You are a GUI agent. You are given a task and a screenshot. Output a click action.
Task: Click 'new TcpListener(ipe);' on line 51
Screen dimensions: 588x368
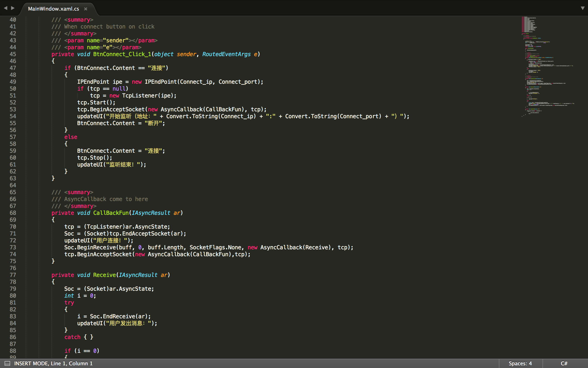(x=143, y=96)
